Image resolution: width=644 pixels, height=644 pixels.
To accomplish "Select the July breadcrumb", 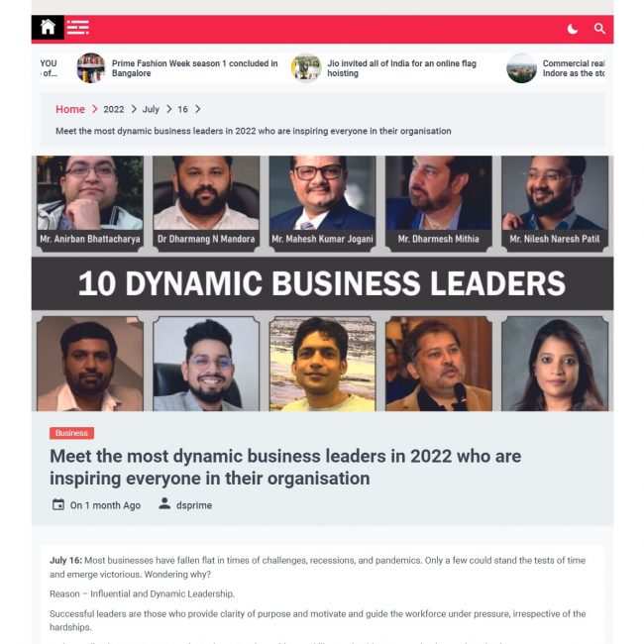I will tap(151, 109).
